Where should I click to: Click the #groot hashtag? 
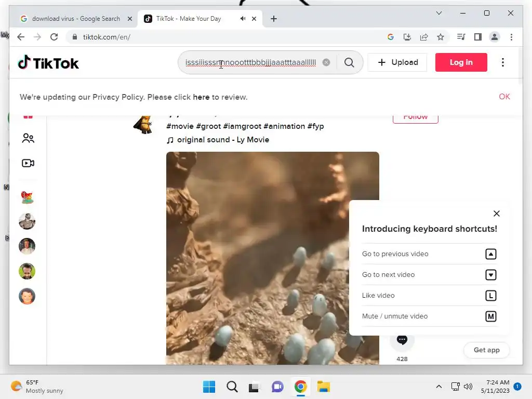(x=208, y=126)
